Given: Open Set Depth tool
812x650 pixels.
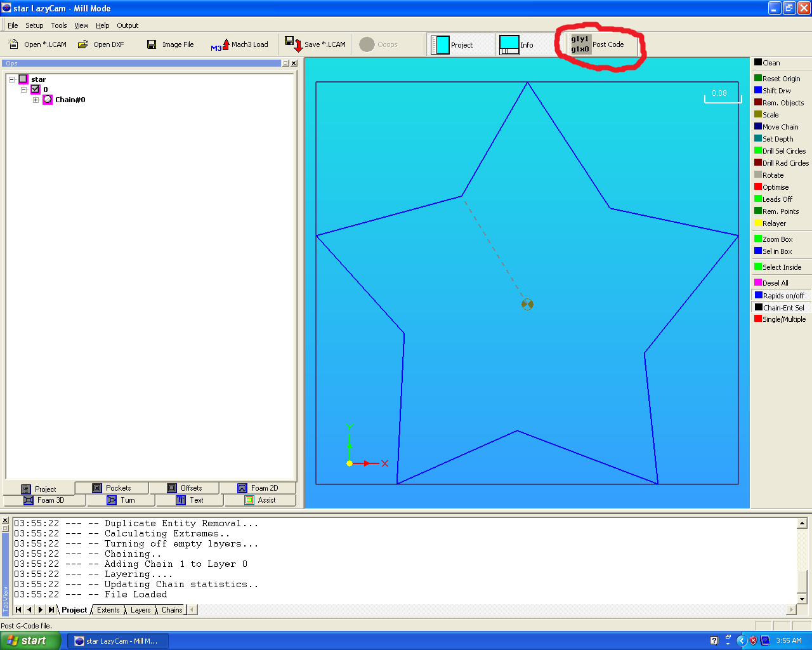Looking at the screenshot, I should pos(773,139).
